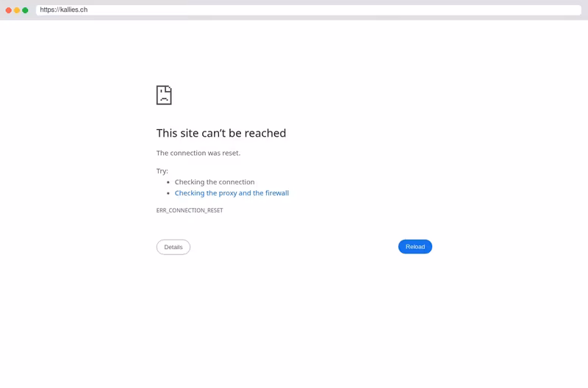Click the 'This site can't be reached' heading
The height and width of the screenshot is (388, 588).
pyautogui.click(x=221, y=133)
